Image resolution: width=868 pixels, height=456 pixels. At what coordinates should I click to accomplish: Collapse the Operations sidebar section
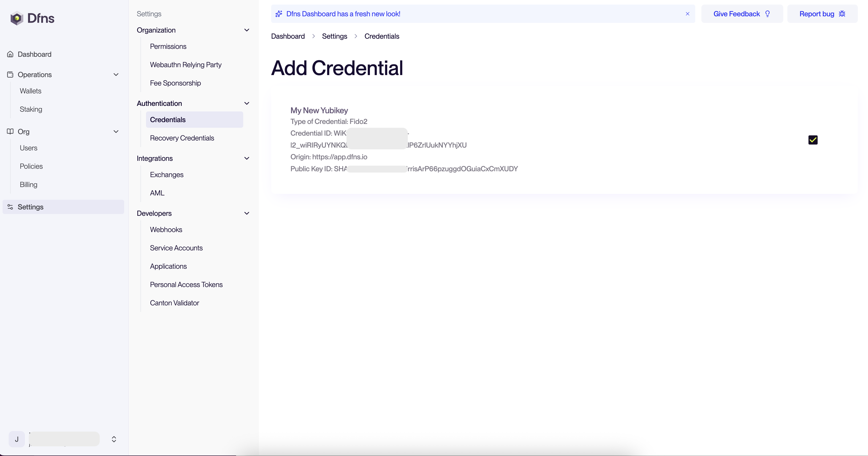coord(116,75)
